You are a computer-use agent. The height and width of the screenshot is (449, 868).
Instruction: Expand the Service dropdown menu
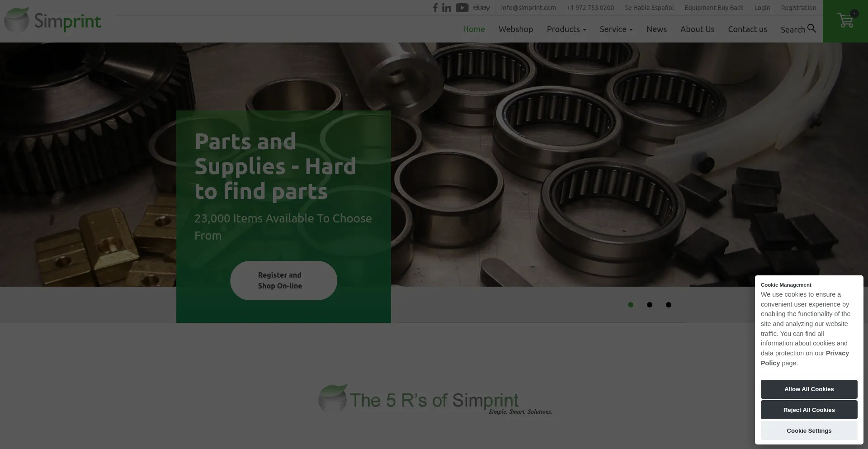click(616, 29)
